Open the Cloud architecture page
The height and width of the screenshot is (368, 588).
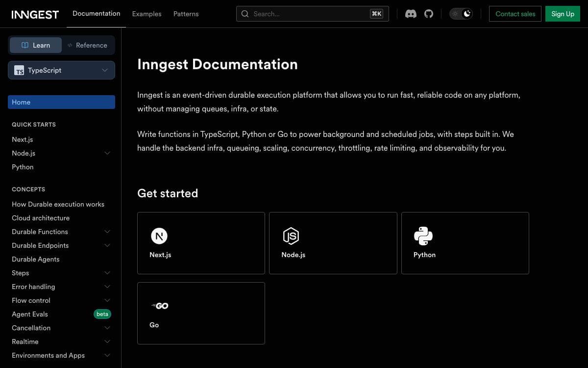pyautogui.click(x=41, y=218)
